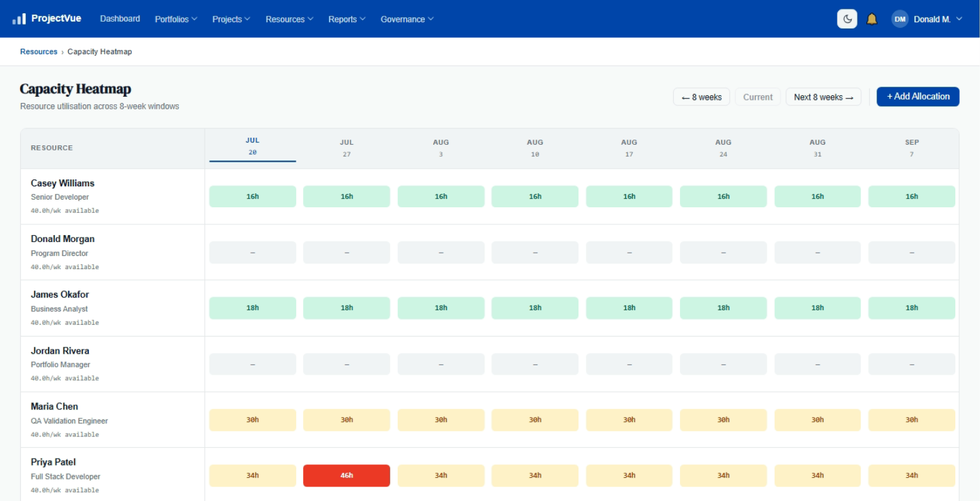Expand the Portfolios menu
The width and height of the screenshot is (980, 501).
click(176, 19)
